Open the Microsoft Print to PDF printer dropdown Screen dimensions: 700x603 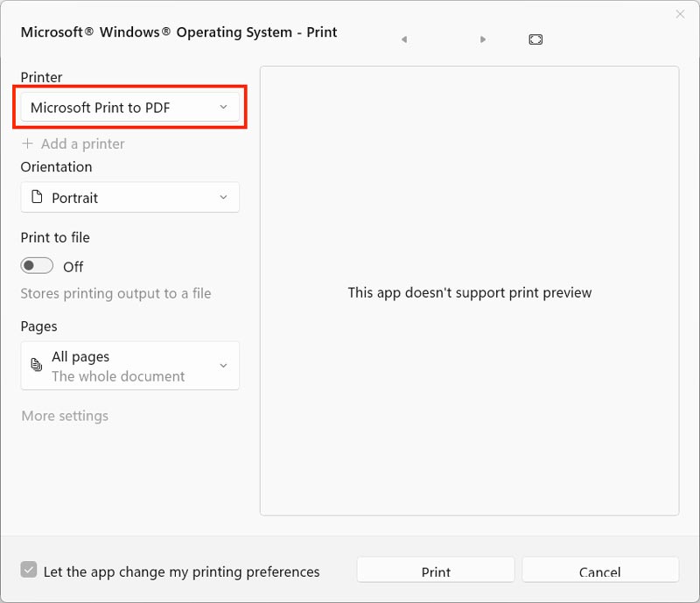(x=129, y=108)
